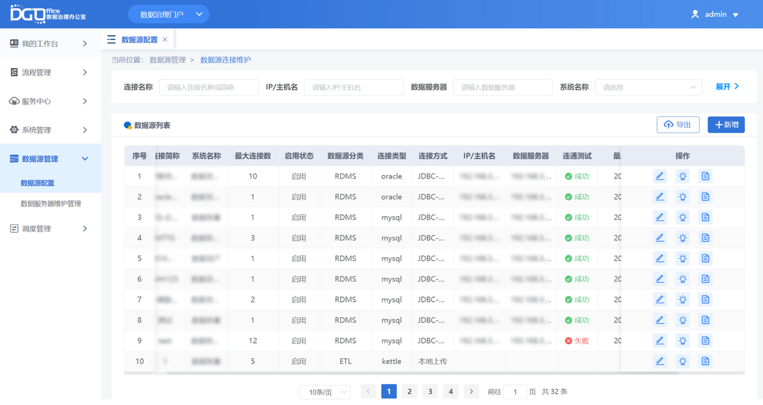The height and width of the screenshot is (405, 763).
Task: Click the edit pencil icon in row 9
Action: point(659,341)
